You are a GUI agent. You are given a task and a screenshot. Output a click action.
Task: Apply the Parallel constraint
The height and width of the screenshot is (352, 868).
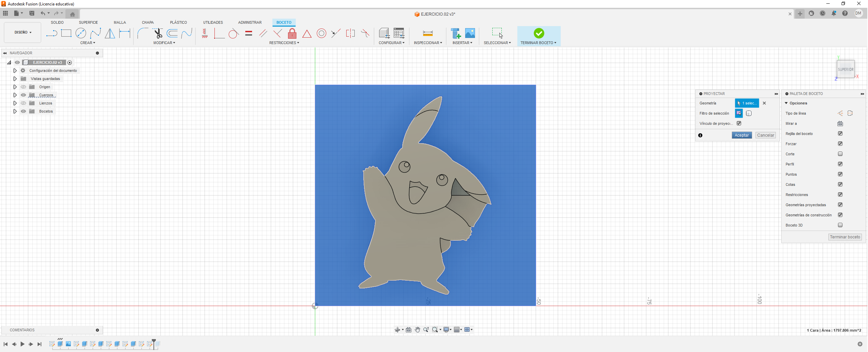click(x=263, y=33)
